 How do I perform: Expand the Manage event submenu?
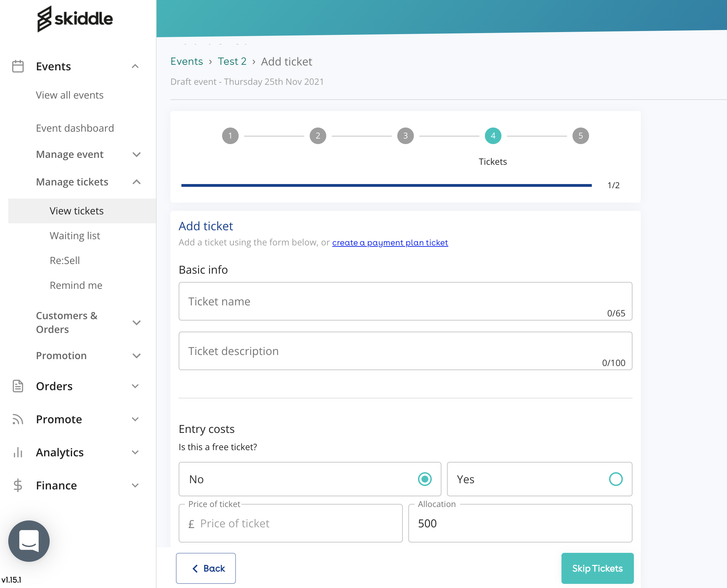(x=137, y=154)
